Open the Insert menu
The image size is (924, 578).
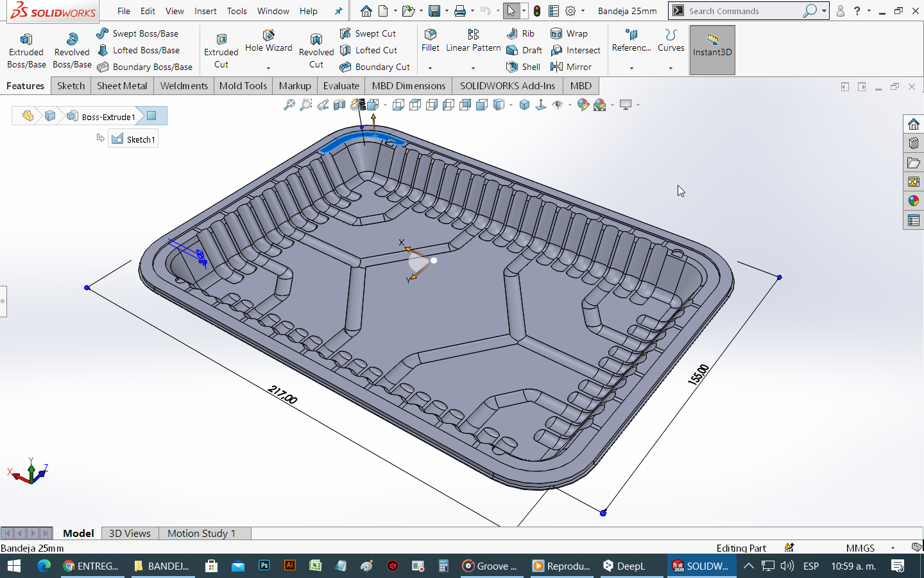tap(205, 11)
